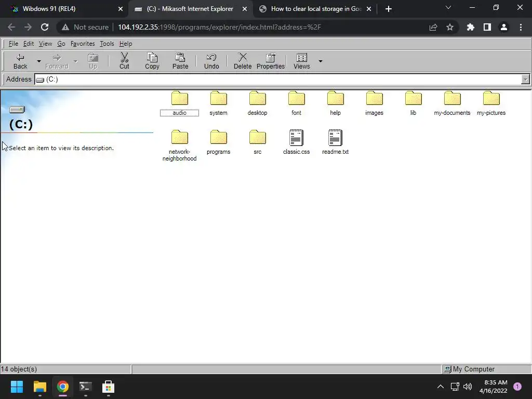
Task: Select the classic.css file
Action: (x=296, y=142)
